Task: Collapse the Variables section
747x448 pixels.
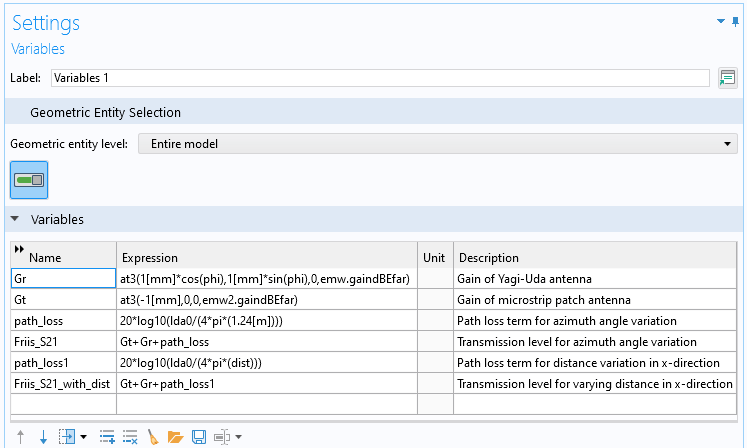Action: pyautogui.click(x=16, y=219)
